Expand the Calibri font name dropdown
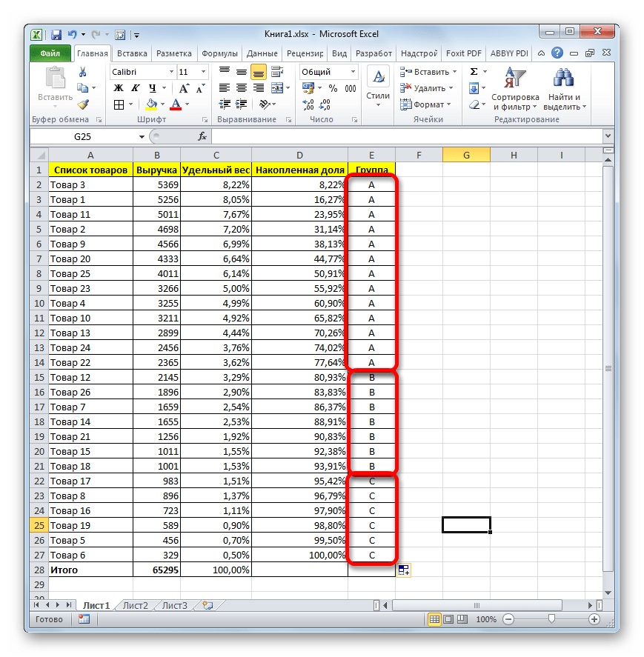The width and height of the screenshot is (644, 657). click(x=170, y=72)
